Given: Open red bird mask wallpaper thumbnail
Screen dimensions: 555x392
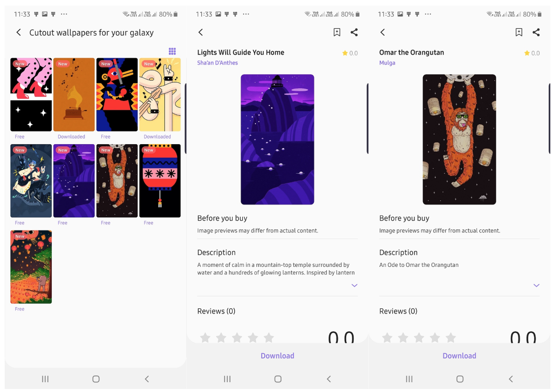Looking at the screenshot, I should tap(117, 95).
